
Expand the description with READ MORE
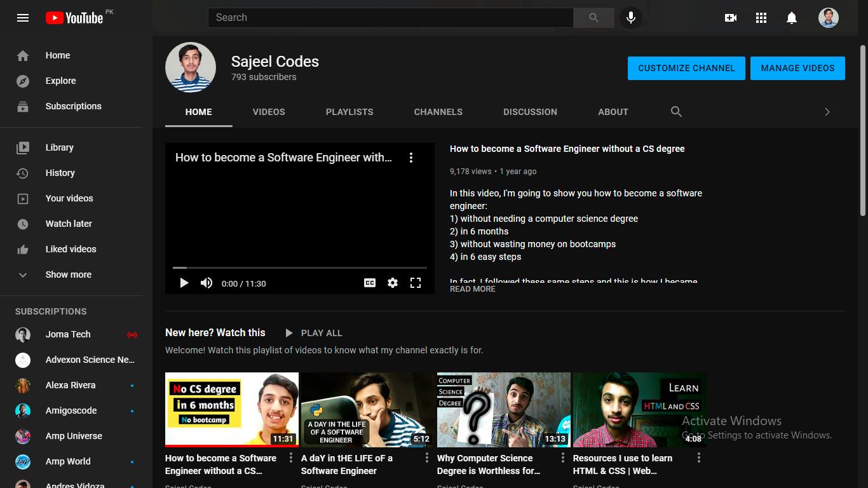[x=472, y=289]
